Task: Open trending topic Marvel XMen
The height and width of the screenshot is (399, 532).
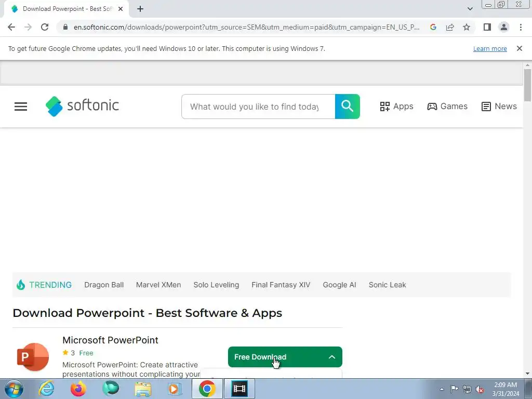Action: click(158, 285)
